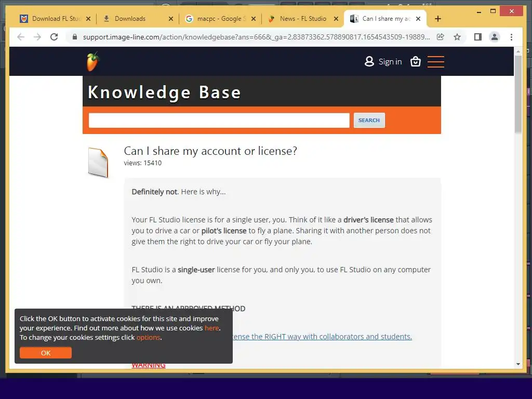Bookmark this page with the star
The height and width of the screenshot is (399, 532).
pos(457,37)
